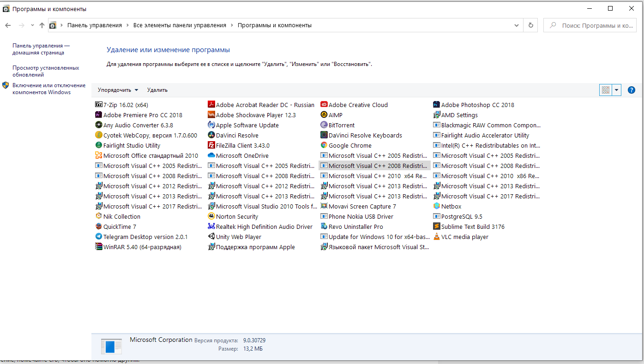
Task: Select the AMD Settings entry
Action: tap(455, 115)
